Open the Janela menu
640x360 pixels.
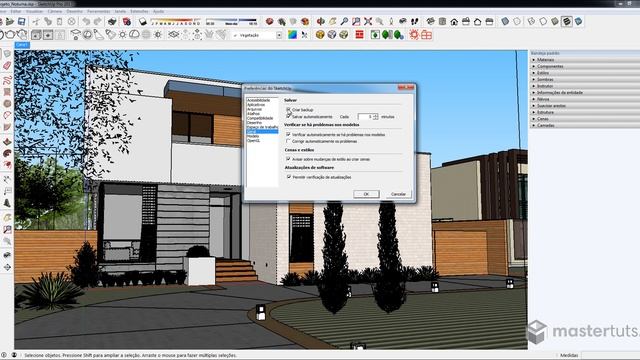point(120,11)
